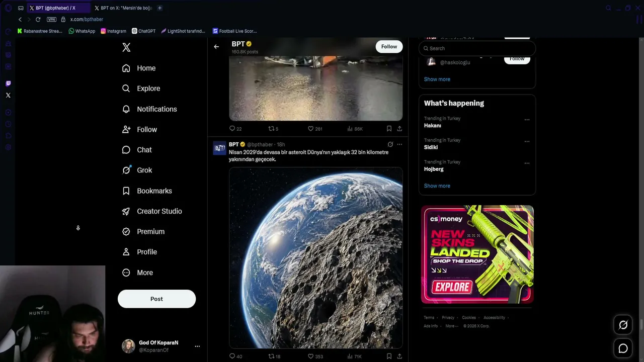Follow the BPT account
The height and width of the screenshot is (362, 644).
point(389,47)
